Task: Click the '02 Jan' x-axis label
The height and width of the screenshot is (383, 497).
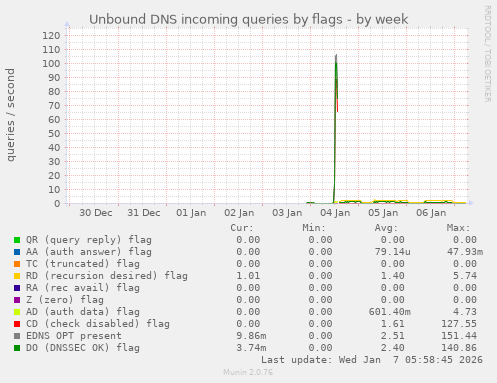Action: click(x=239, y=213)
